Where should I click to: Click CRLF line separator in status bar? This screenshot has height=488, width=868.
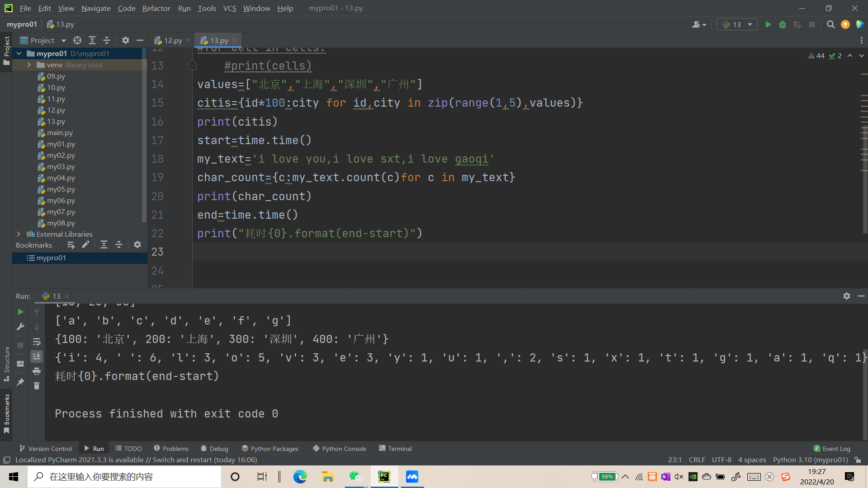click(x=697, y=460)
